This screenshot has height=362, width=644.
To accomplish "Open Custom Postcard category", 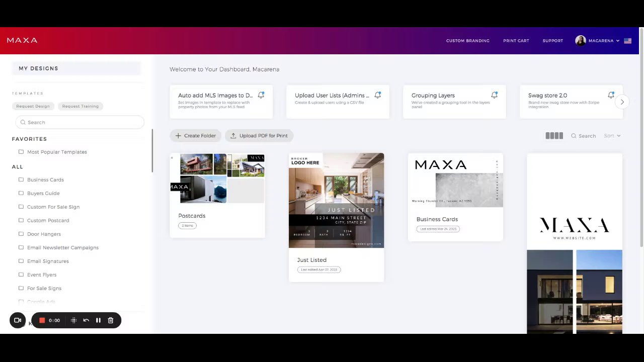I will [x=48, y=220].
